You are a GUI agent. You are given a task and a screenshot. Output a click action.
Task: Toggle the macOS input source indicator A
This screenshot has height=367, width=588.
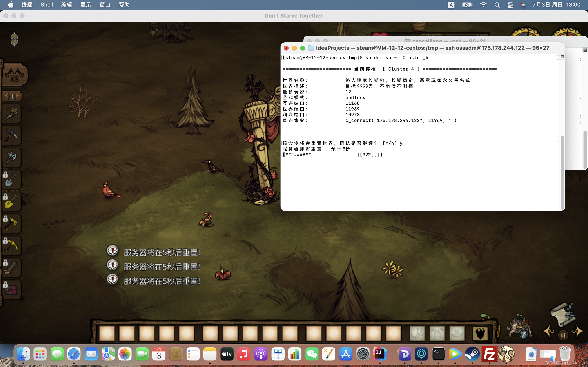click(x=451, y=5)
